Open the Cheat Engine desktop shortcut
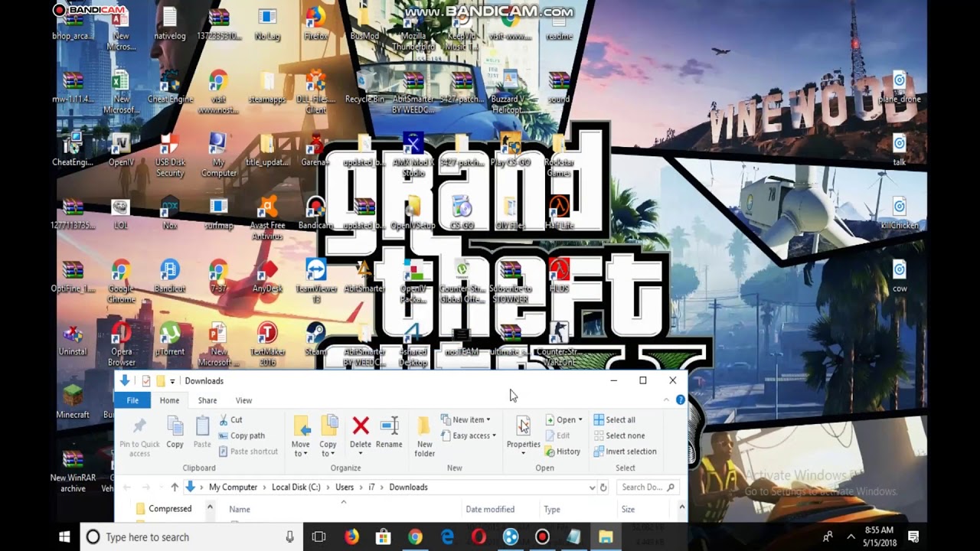The image size is (980, 551). [170, 87]
